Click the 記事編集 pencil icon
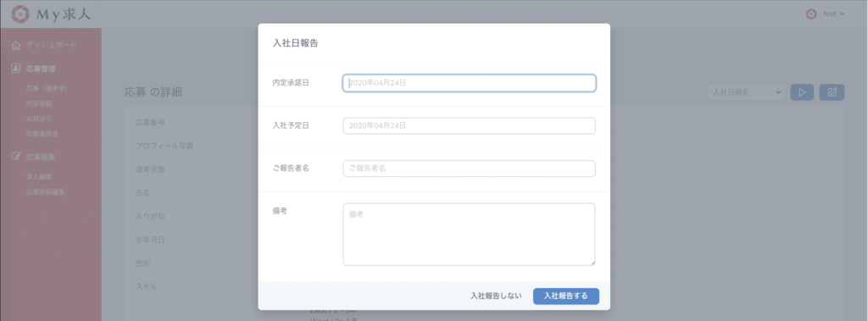The width and height of the screenshot is (868, 321). pos(16,157)
